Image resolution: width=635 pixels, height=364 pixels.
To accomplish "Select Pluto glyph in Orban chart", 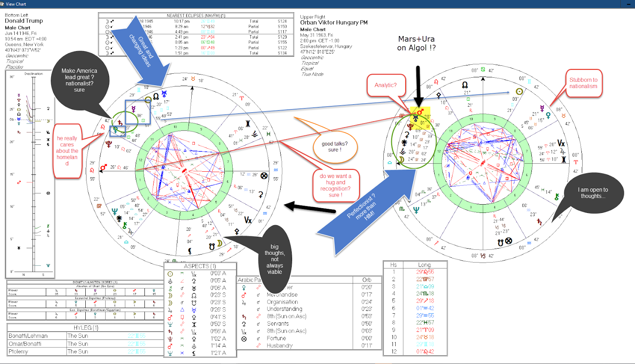I will coord(410,127).
